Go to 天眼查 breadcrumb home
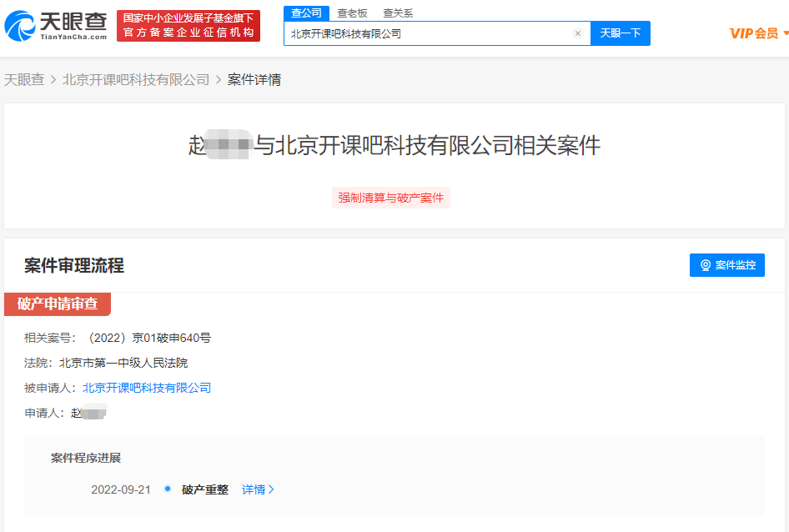789x532 pixels. click(x=24, y=79)
